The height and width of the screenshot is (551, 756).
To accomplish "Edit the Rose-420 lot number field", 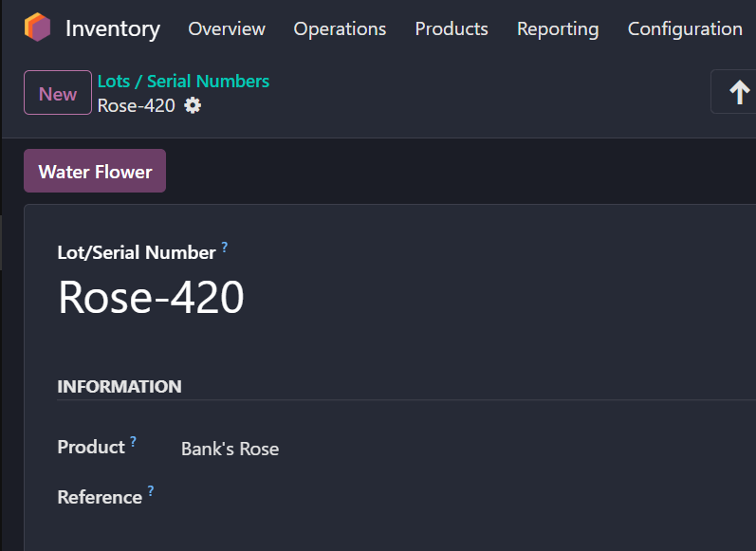I will pos(152,297).
